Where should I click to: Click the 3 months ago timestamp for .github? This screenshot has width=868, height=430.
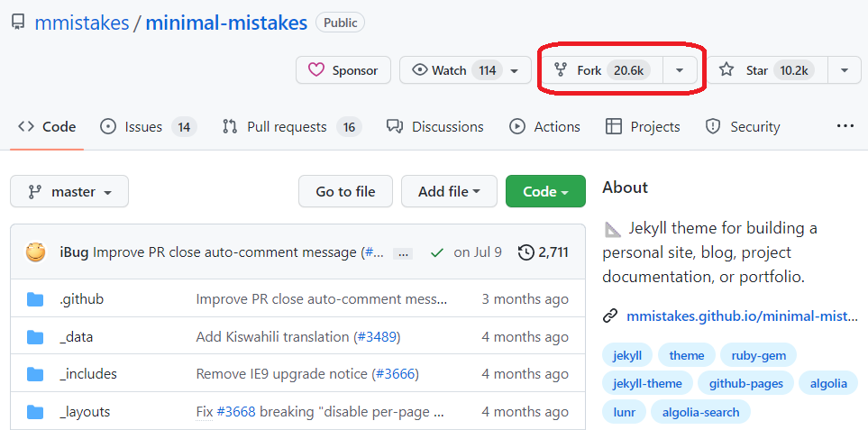tap(525, 299)
